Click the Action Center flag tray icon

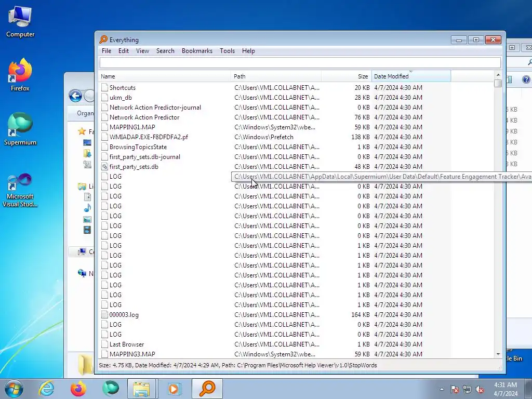pyautogui.click(x=455, y=389)
